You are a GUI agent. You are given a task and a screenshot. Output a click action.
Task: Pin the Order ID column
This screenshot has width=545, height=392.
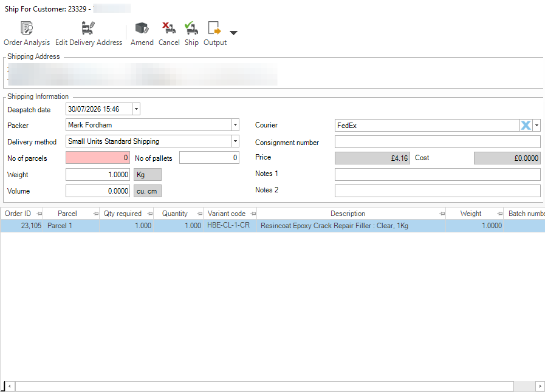39,214
